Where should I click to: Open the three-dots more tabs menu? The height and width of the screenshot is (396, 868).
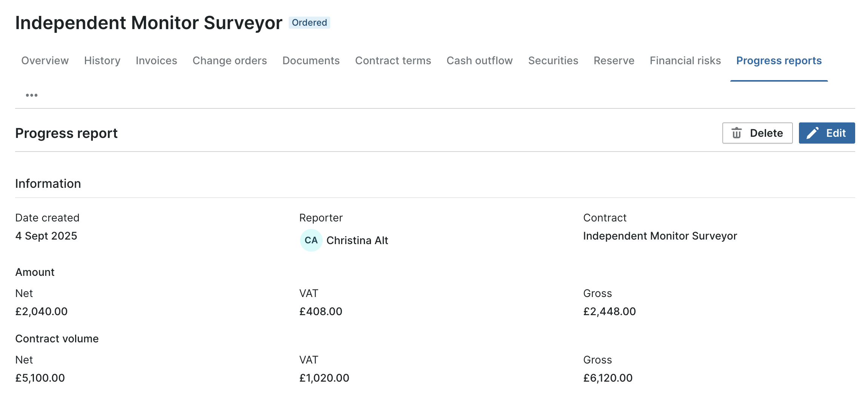(x=32, y=95)
